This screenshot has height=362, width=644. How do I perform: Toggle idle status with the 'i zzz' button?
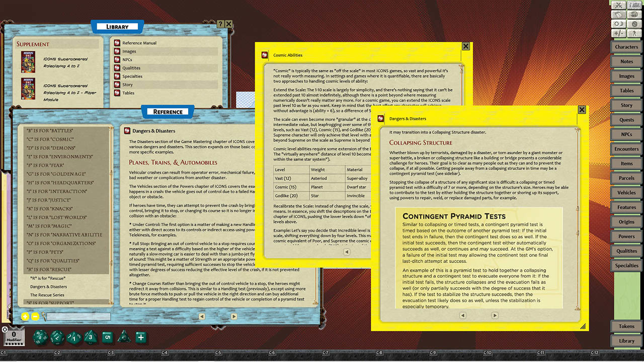click(634, 6)
